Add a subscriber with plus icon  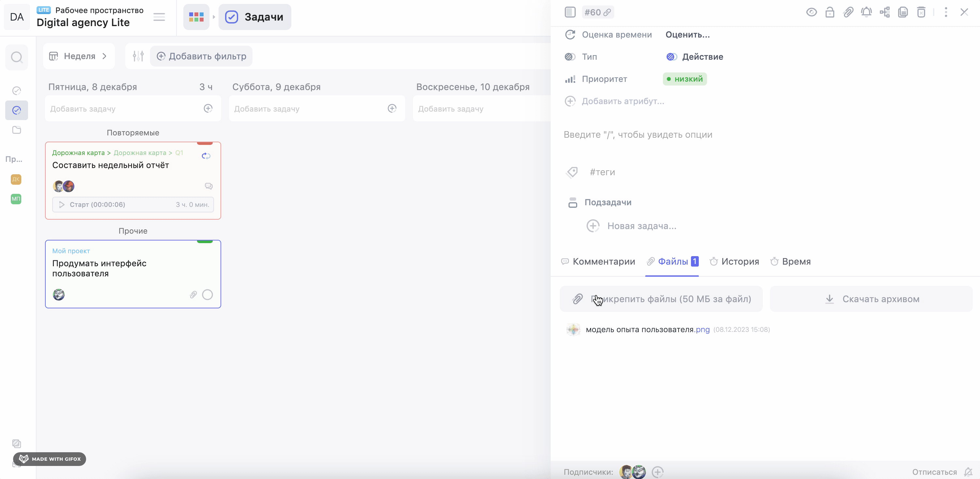[658, 472]
